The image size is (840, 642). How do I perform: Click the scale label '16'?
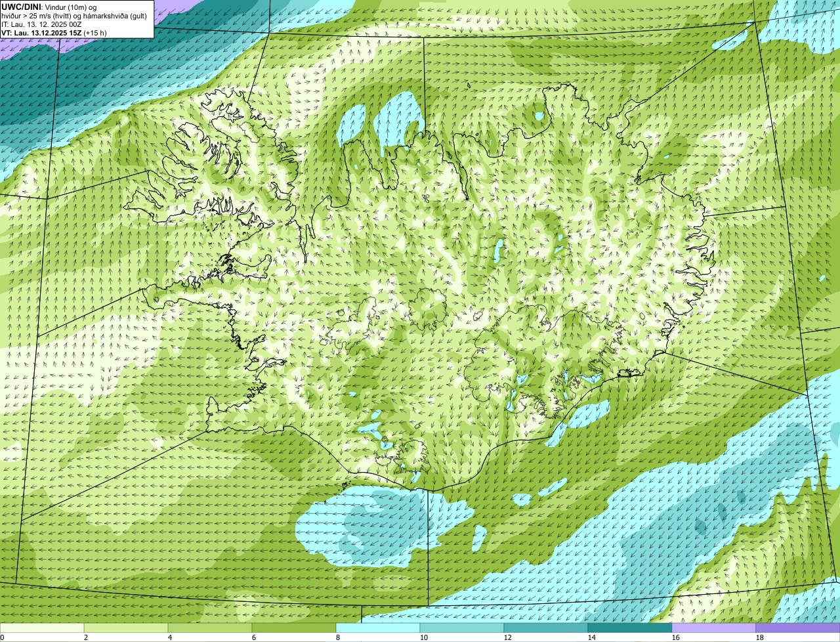coord(676,637)
